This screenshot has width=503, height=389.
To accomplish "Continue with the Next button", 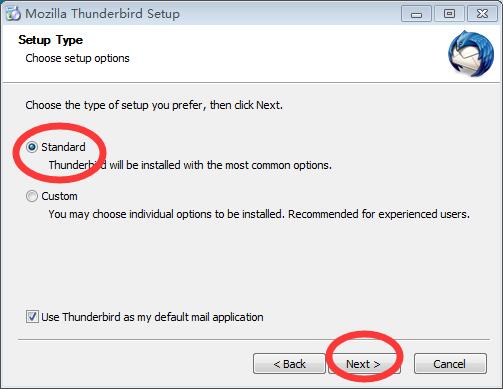I will (x=364, y=364).
